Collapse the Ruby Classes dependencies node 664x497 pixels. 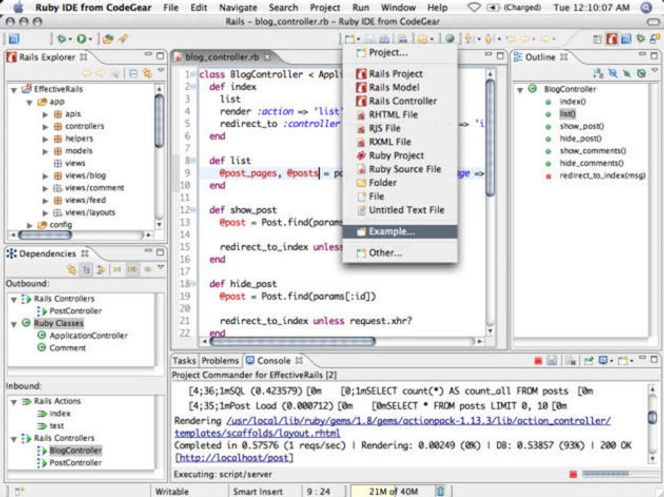click(x=14, y=324)
